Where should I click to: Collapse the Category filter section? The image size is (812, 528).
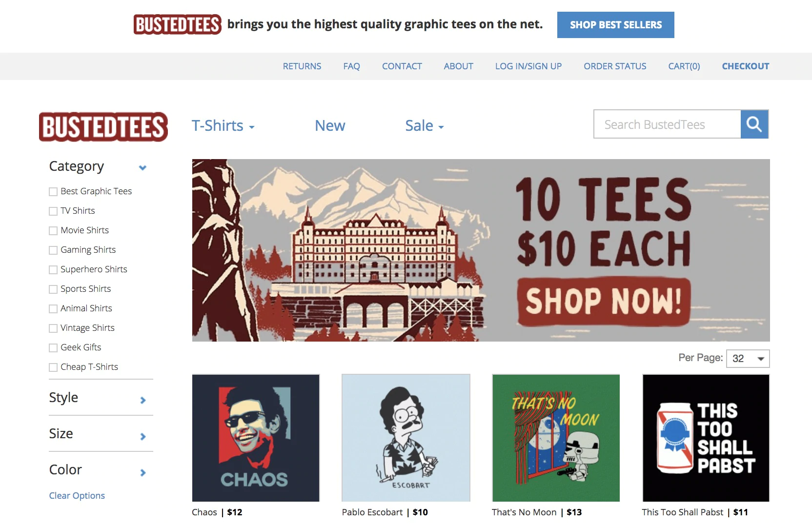pos(142,167)
